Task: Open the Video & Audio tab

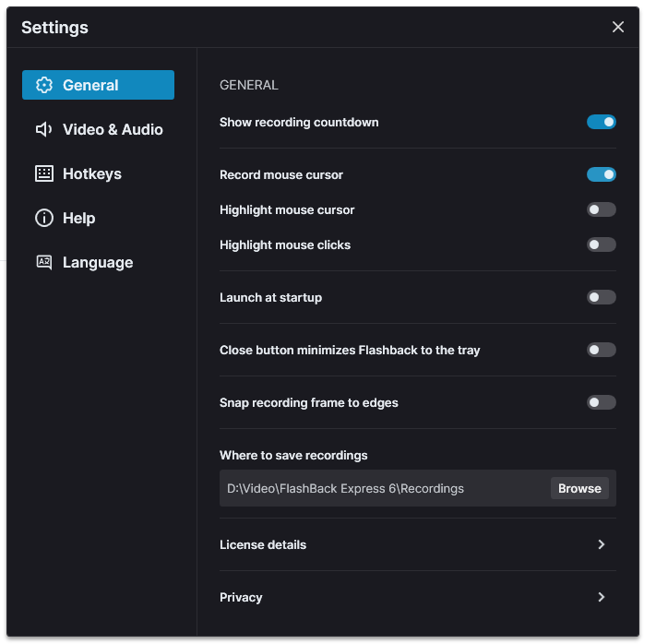Action: [x=99, y=129]
